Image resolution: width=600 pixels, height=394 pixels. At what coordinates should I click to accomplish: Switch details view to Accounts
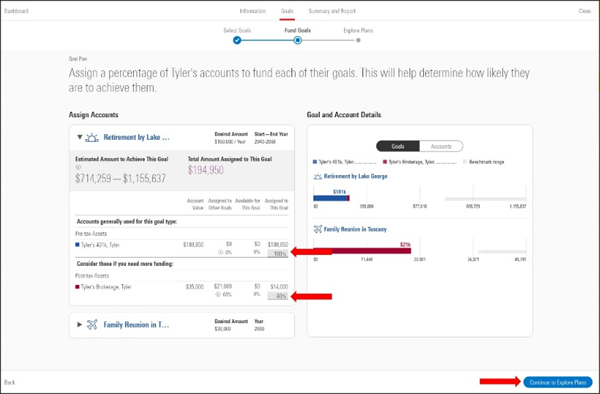point(441,146)
